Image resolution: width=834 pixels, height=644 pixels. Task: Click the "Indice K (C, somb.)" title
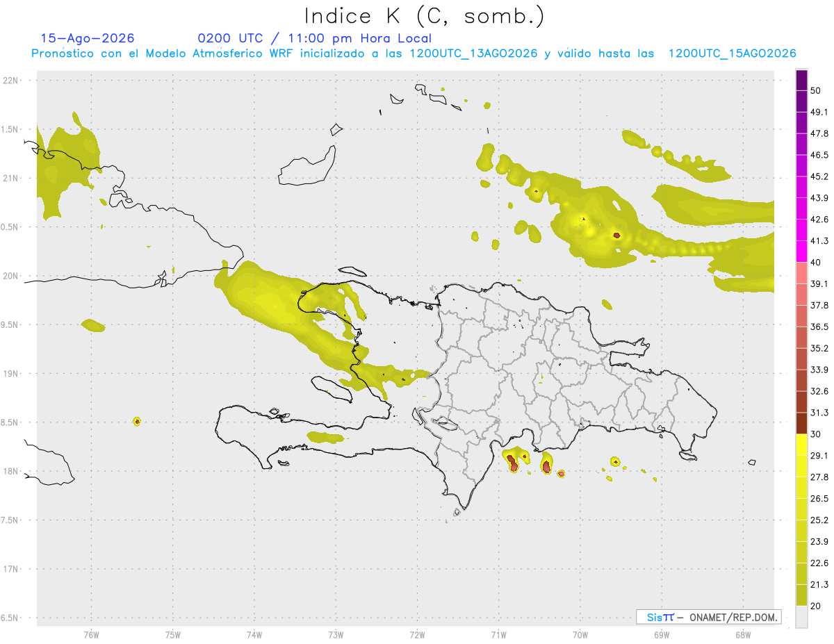(x=425, y=15)
